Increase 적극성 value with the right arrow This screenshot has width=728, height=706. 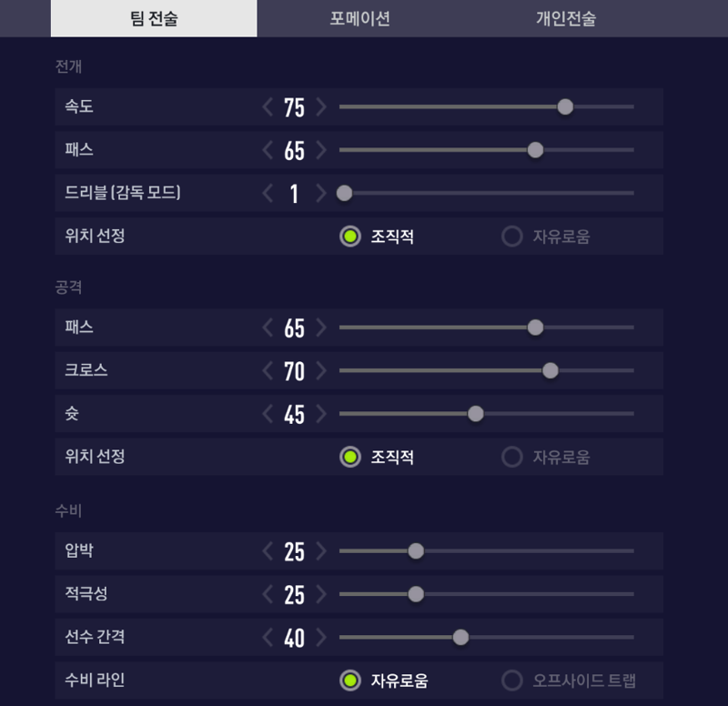320,594
